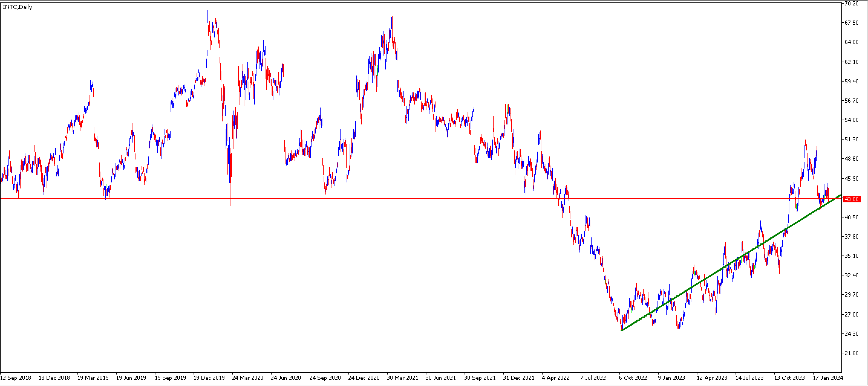This screenshot has width=868, height=386.
Task: Click the 24 Mar 2020 date label
Action: point(248,378)
